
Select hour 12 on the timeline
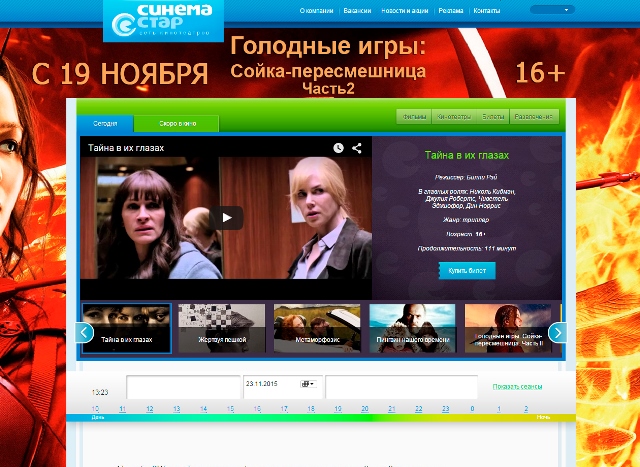click(x=150, y=409)
